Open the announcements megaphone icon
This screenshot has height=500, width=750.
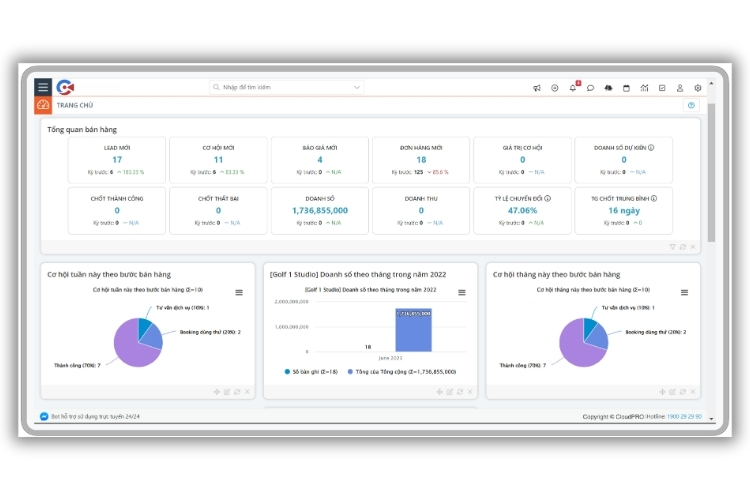point(537,88)
